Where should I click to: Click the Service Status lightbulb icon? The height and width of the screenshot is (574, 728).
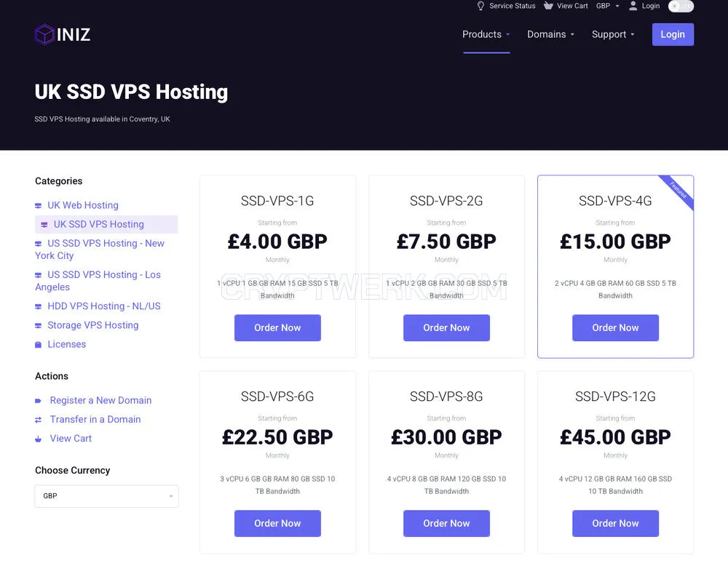tap(480, 6)
